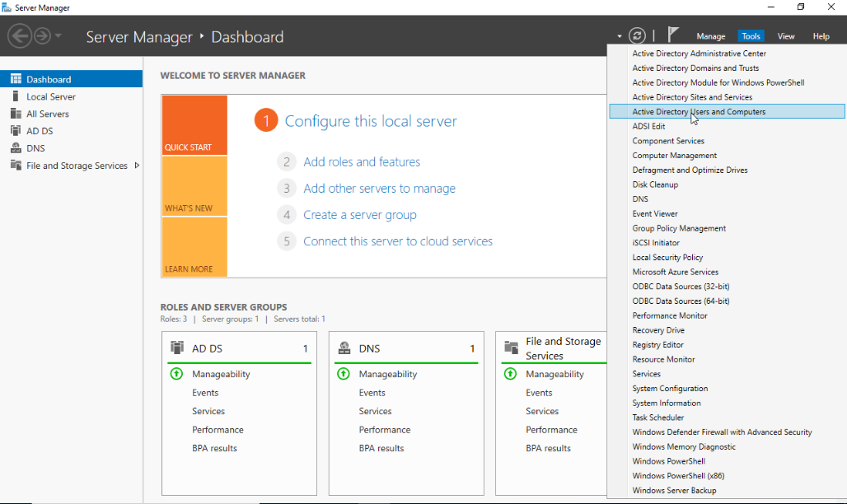Open the Manage menu

pos(710,36)
